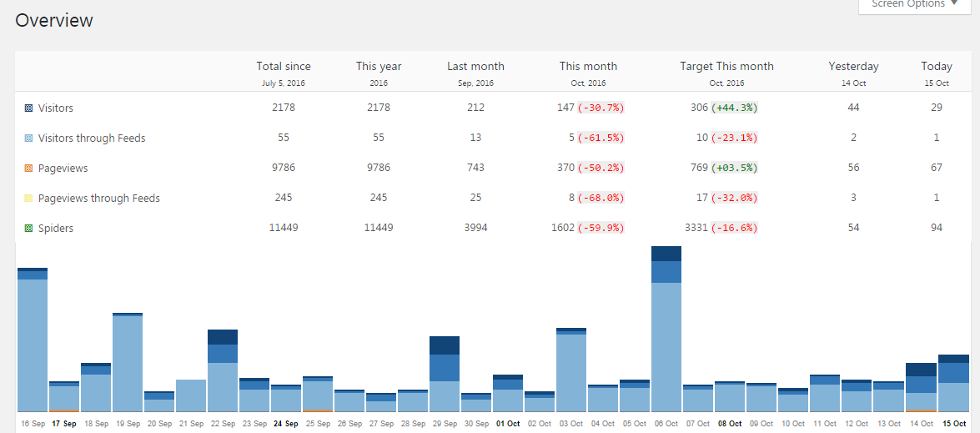This screenshot has height=433, width=980.
Task: Click the Spiders row label
Action: click(x=56, y=228)
